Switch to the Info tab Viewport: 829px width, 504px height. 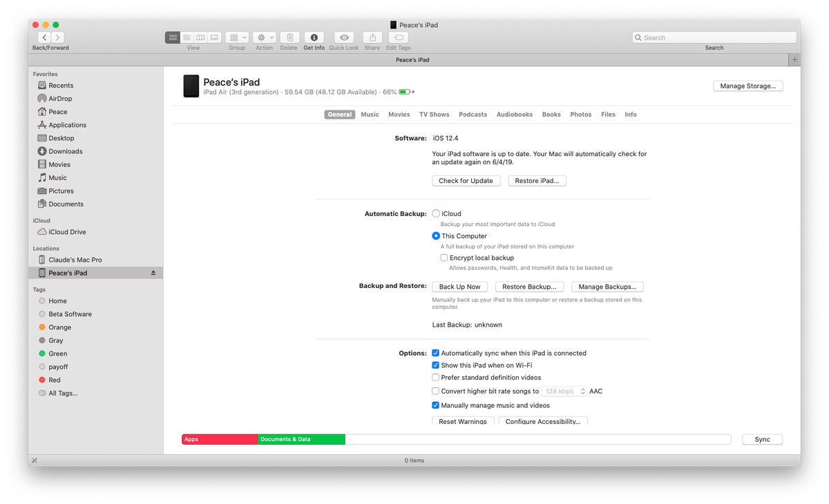tap(631, 115)
